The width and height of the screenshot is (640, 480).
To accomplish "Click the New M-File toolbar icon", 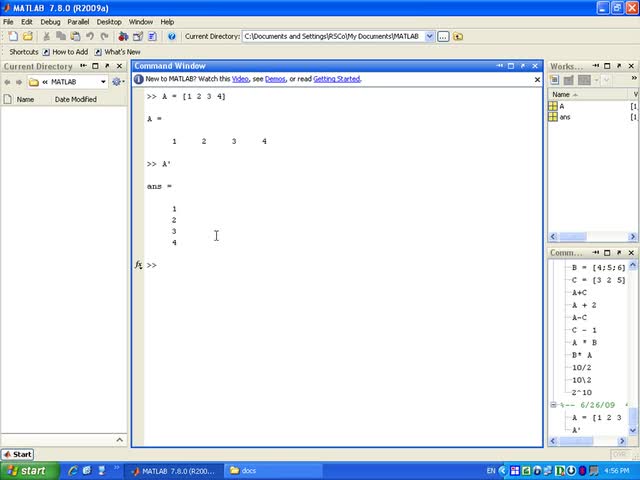I will point(13,36).
